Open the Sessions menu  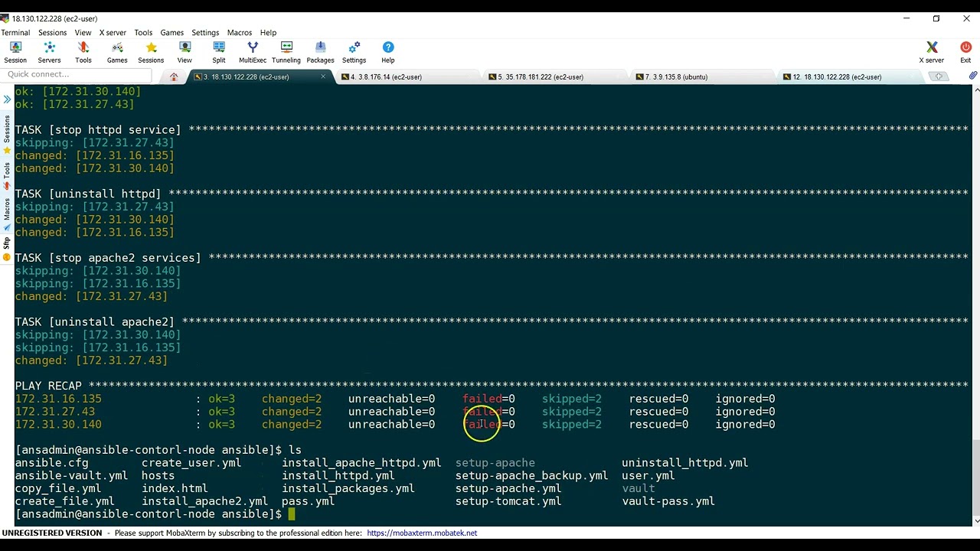click(52, 33)
